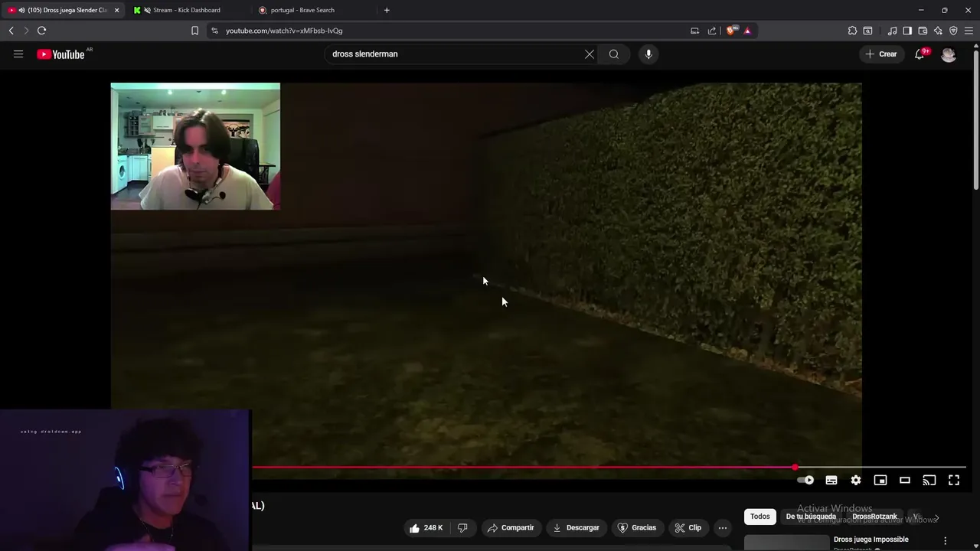Open a new browser tab
Viewport: 980px width, 551px height.
pos(387,10)
